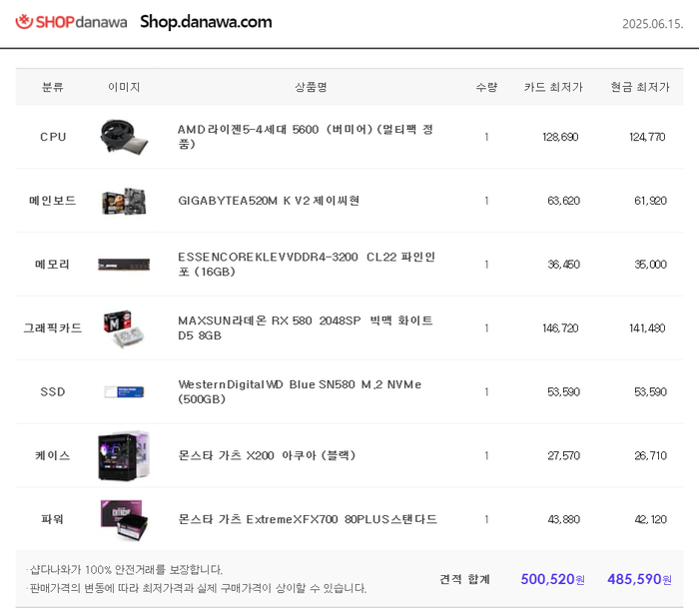The width and height of the screenshot is (699, 616).
Task: Open product name Western Digital WD Blue SN580
Action: [x=300, y=391]
